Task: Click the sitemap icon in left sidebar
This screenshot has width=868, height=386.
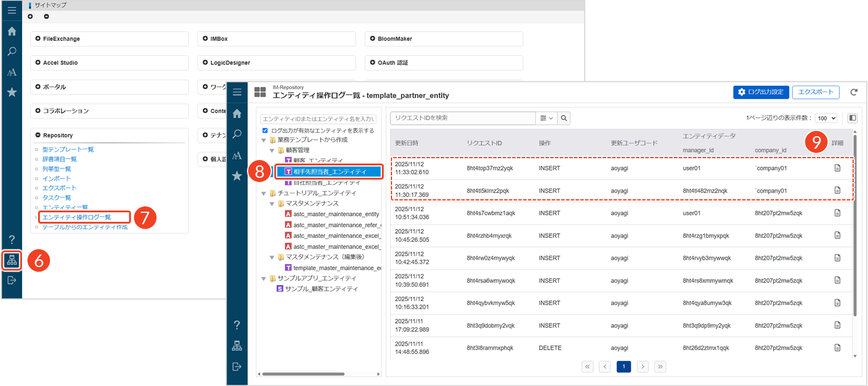Action: pyautogui.click(x=11, y=260)
